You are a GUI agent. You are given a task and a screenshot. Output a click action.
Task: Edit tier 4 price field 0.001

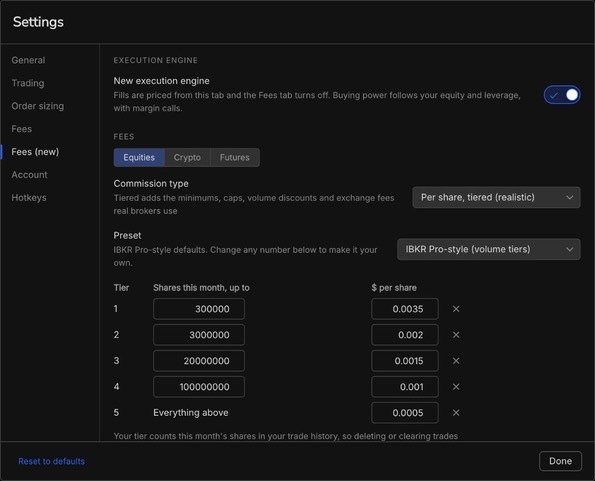click(x=405, y=387)
